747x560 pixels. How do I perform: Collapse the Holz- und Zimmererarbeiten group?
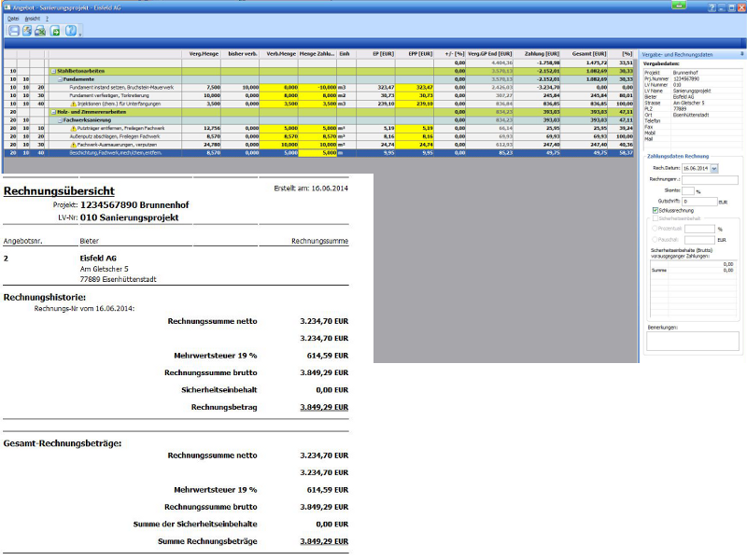54,112
